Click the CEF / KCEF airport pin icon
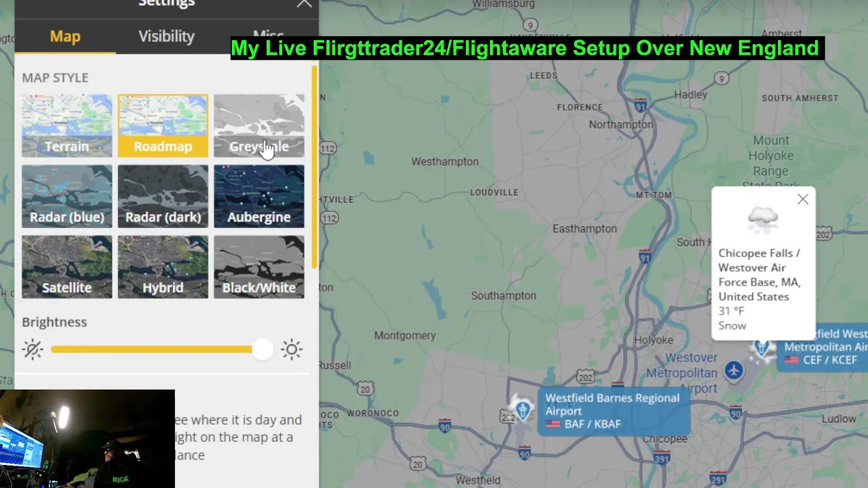 [763, 348]
